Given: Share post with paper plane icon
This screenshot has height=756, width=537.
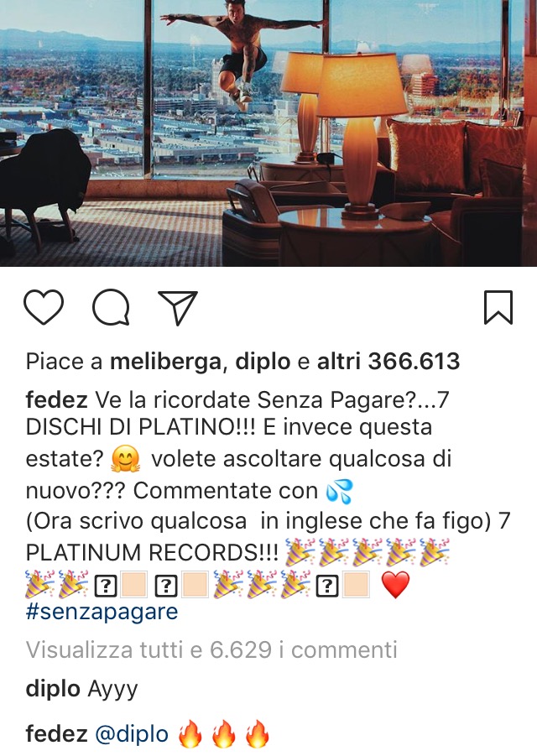Looking at the screenshot, I should pyautogui.click(x=179, y=307).
